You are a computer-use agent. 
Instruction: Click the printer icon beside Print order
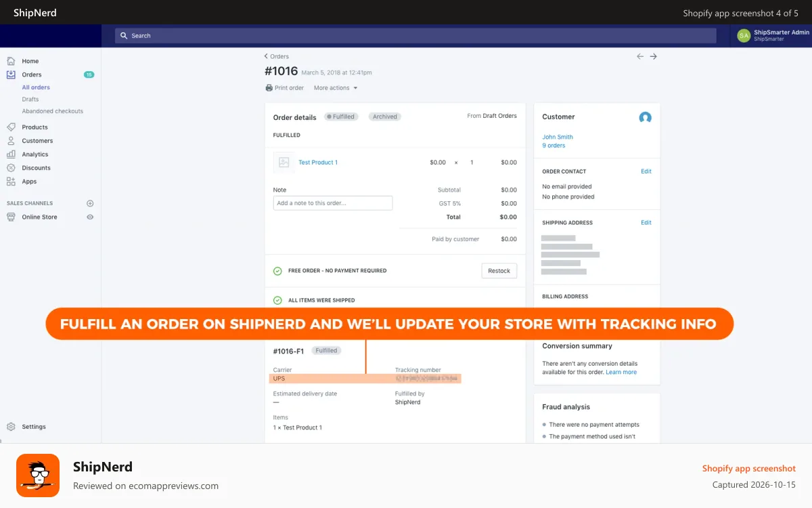pos(269,88)
